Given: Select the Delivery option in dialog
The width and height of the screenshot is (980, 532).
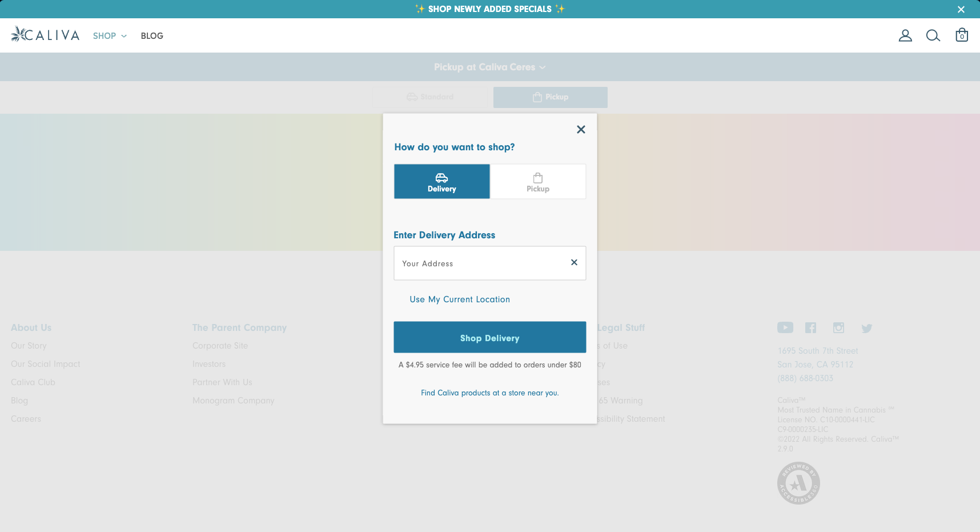Looking at the screenshot, I should (x=442, y=182).
